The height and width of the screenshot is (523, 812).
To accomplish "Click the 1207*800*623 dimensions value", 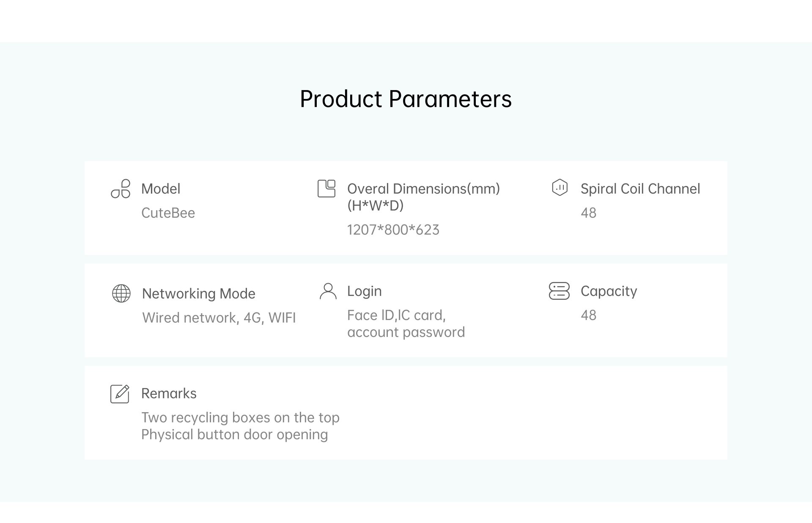I will click(x=393, y=230).
